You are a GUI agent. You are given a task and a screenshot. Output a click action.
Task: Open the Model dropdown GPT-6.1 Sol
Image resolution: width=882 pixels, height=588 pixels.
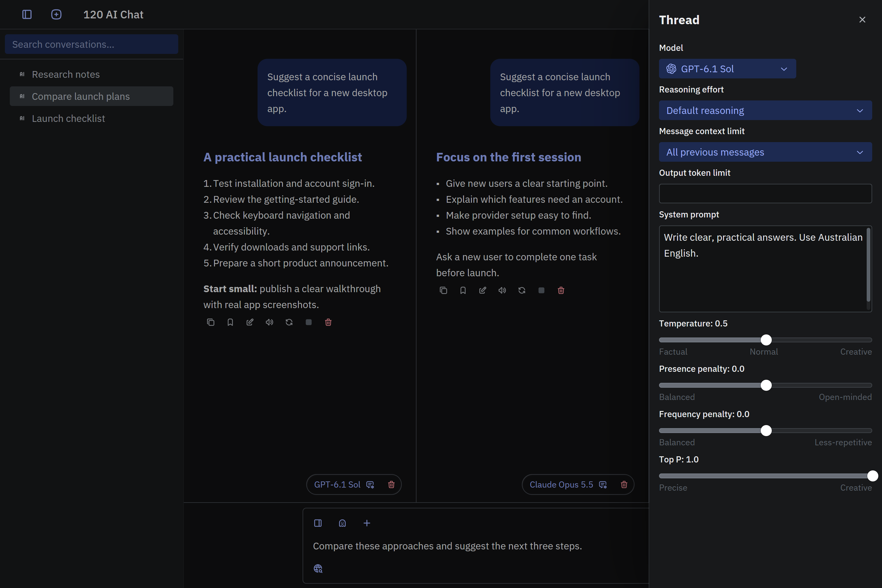coord(728,69)
